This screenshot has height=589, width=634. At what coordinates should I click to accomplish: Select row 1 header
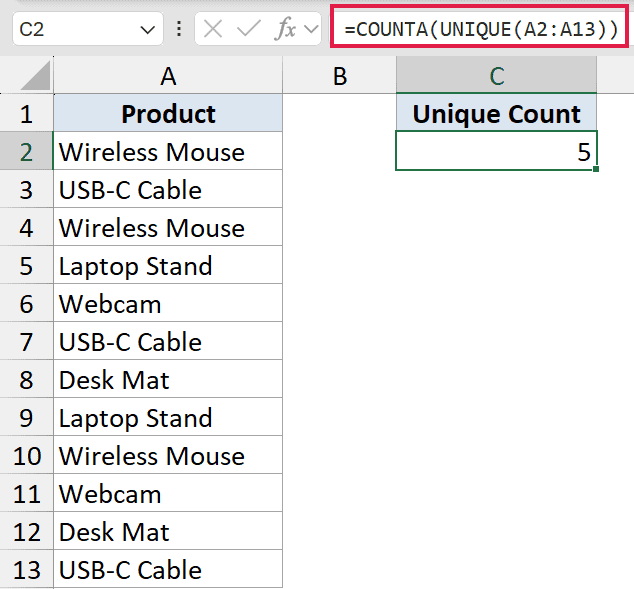click(x=26, y=113)
